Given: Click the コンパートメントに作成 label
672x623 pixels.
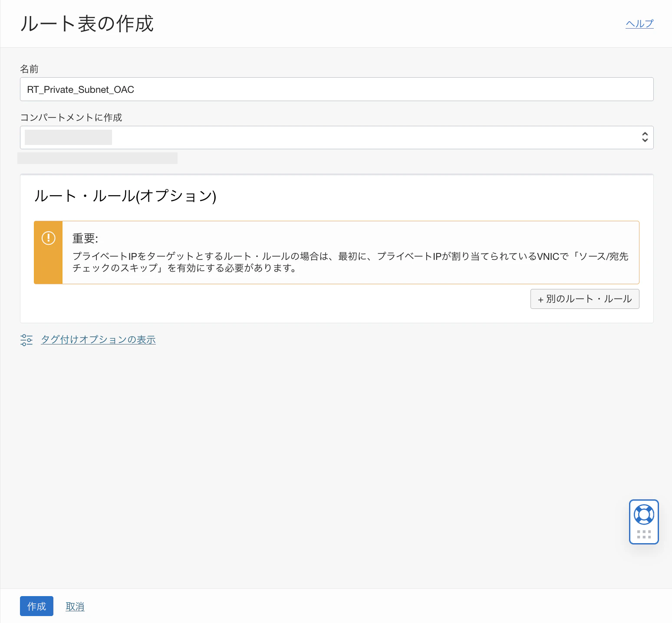Looking at the screenshot, I should (71, 118).
